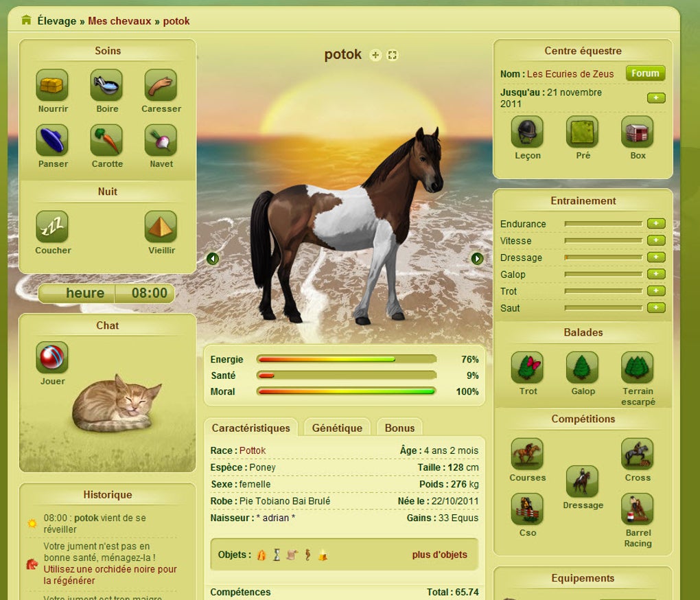Age the horse using the Vieillir pyramid icon
Image resolution: width=700 pixels, height=600 pixels.
pyautogui.click(x=160, y=227)
